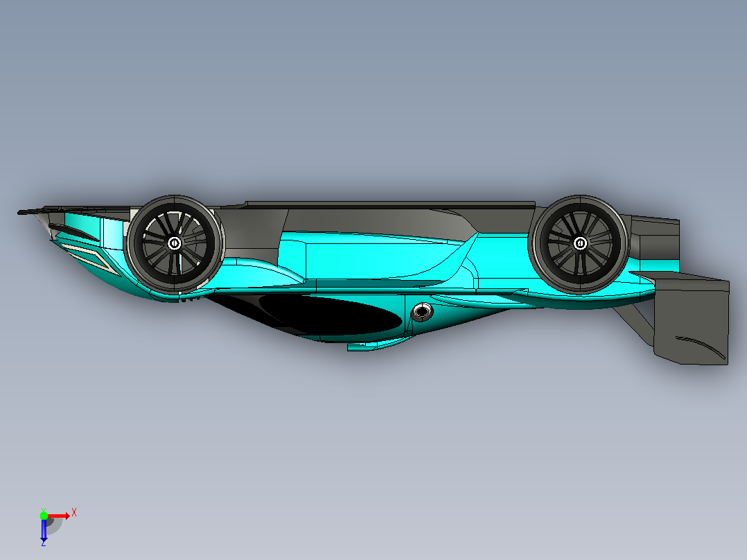Viewport: 747px width, 560px height.
Task: Select the wheel hub nearest the rear wing
Action: tap(580, 243)
